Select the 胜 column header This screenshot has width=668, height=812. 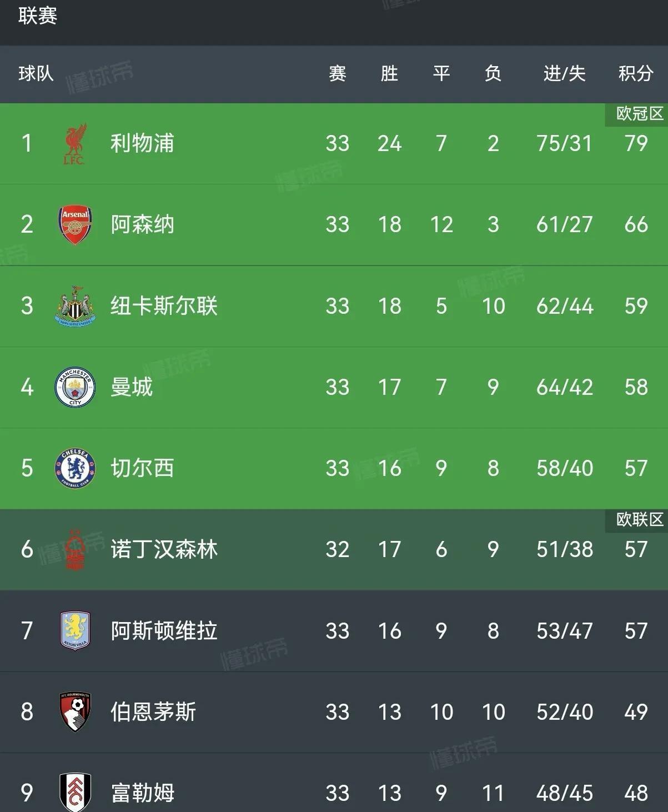389,73
